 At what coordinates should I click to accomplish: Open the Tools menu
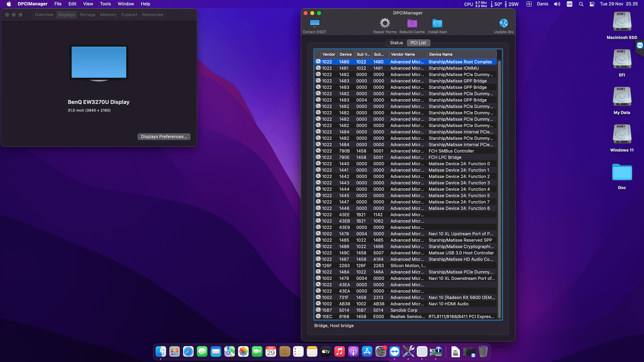(x=105, y=4)
